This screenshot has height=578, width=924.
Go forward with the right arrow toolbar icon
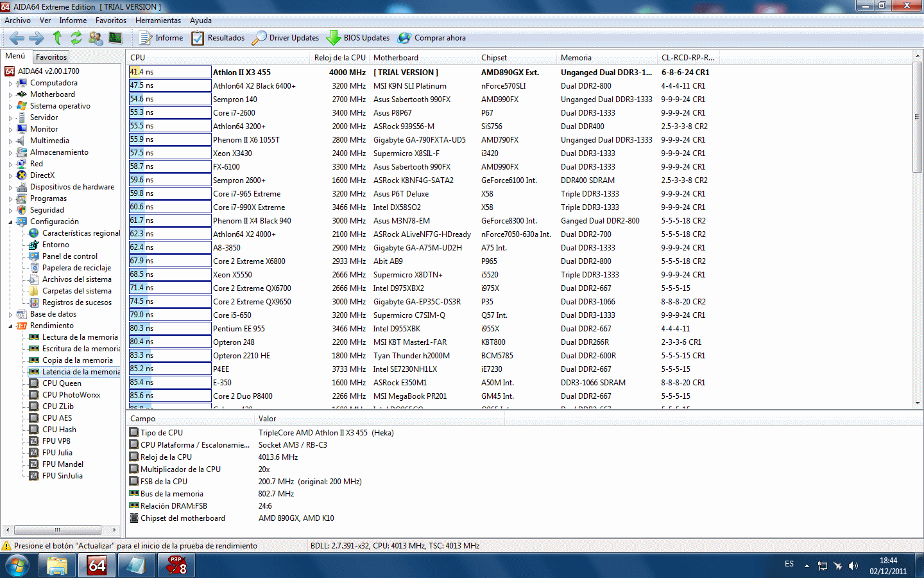pyautogui.click(x=37, y=38)
